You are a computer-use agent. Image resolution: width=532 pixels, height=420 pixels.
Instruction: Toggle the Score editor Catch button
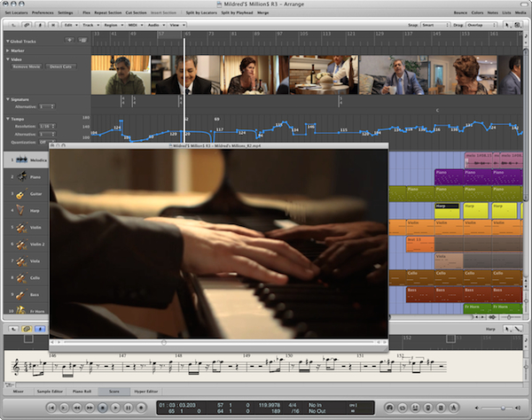click(x=40, y=329)
